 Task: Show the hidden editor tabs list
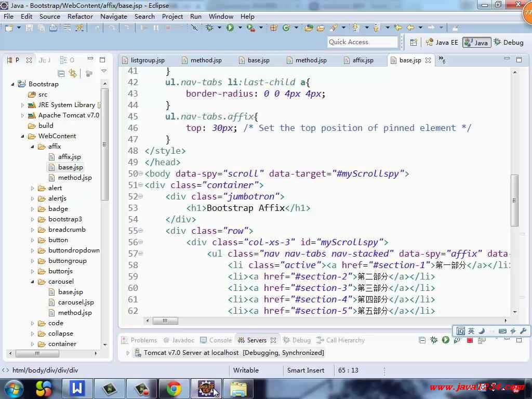coord(442,60)
